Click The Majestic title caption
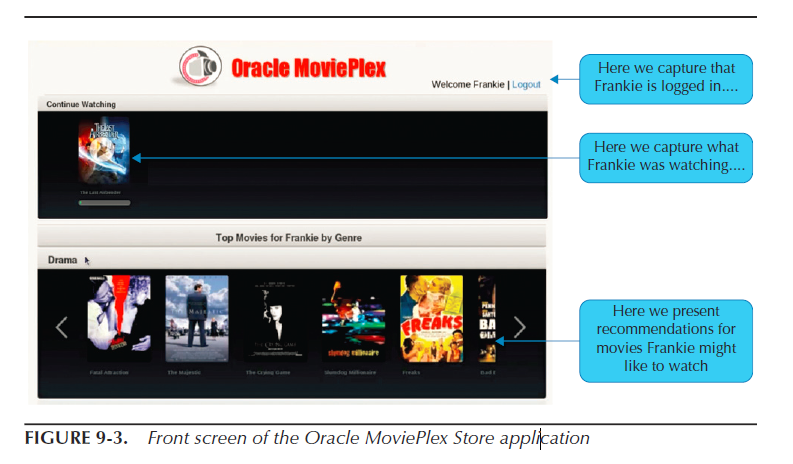 (184, 372)
